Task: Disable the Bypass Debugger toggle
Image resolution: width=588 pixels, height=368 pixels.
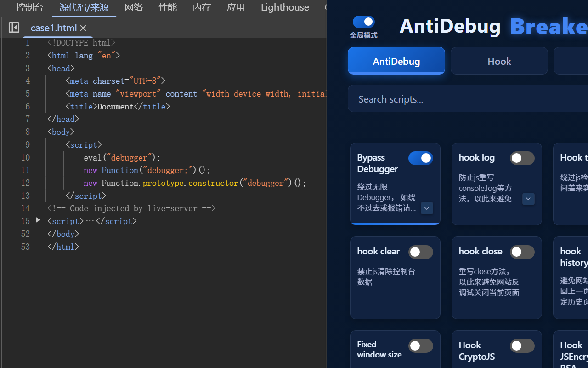Action: click(x=420, y=158)
